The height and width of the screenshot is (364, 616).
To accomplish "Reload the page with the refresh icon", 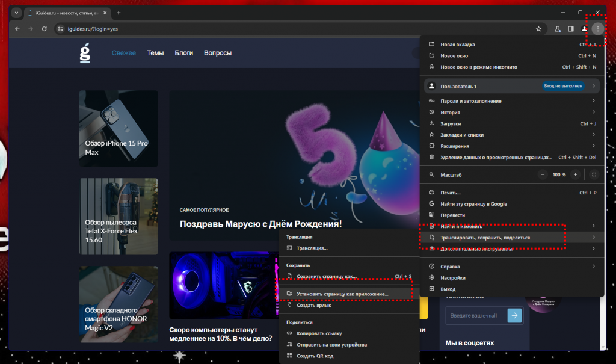I will pos(45,29).
